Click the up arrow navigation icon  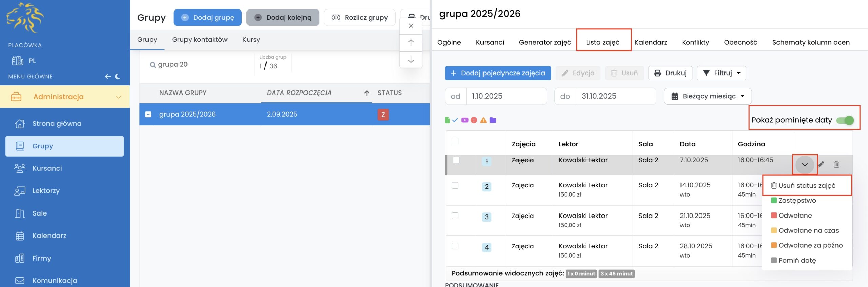[x=411, y=42]
